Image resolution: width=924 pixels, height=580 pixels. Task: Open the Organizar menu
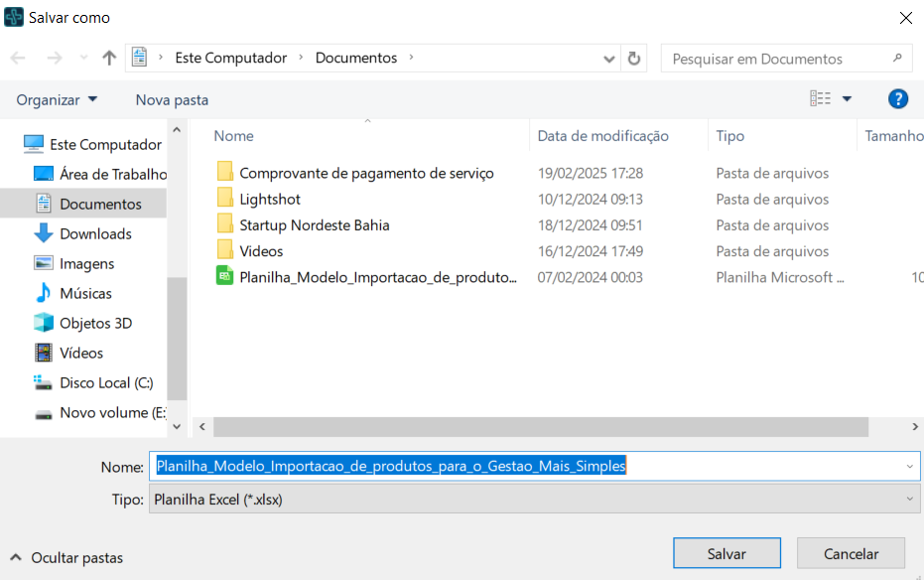57,99
